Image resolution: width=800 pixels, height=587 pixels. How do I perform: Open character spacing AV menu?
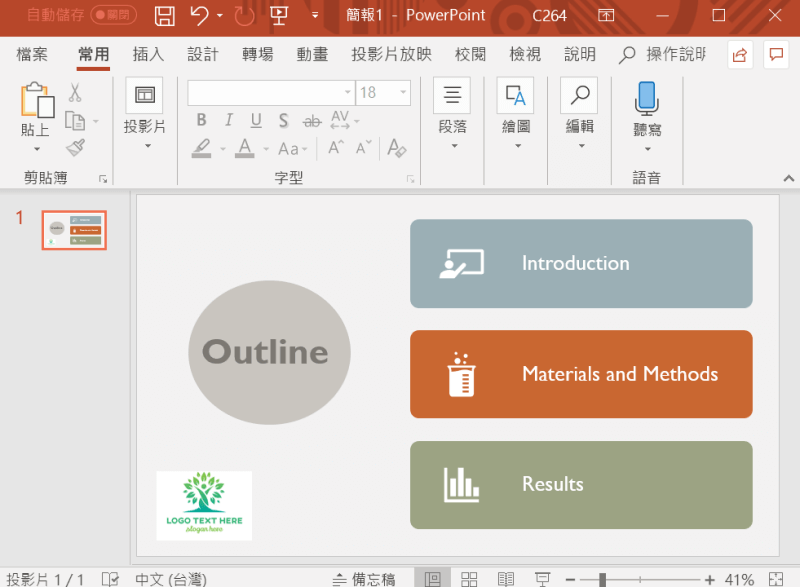(345, 120)
